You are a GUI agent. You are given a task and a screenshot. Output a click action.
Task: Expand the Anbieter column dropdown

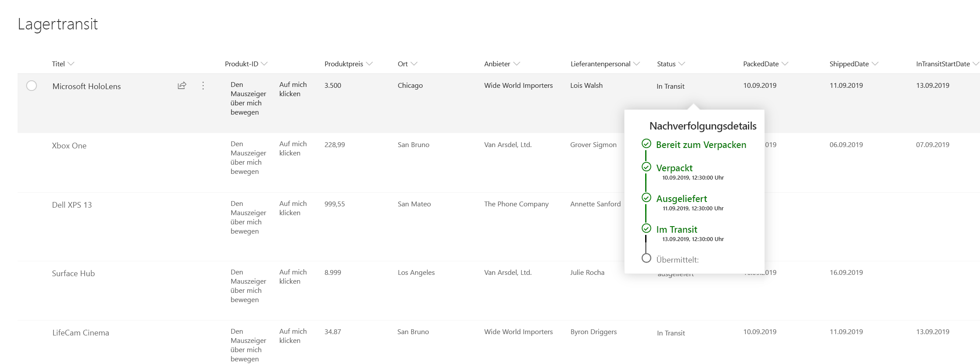coord(517,64)
